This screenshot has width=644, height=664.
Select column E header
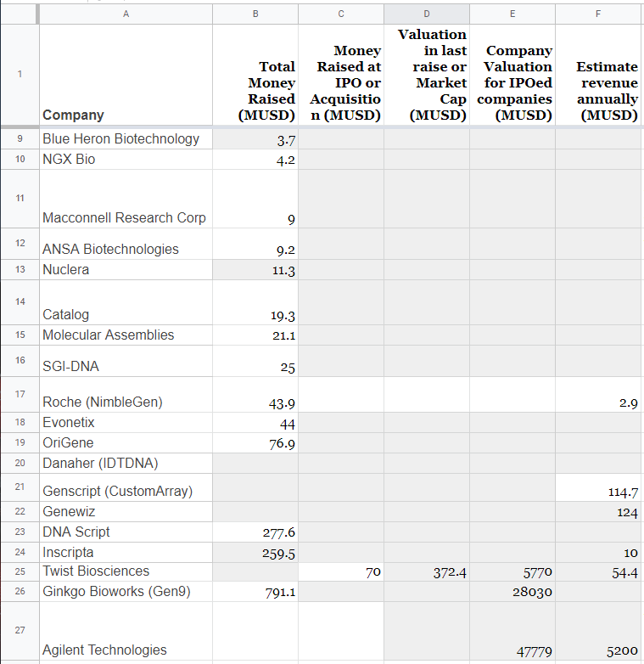tap(512, 14)
